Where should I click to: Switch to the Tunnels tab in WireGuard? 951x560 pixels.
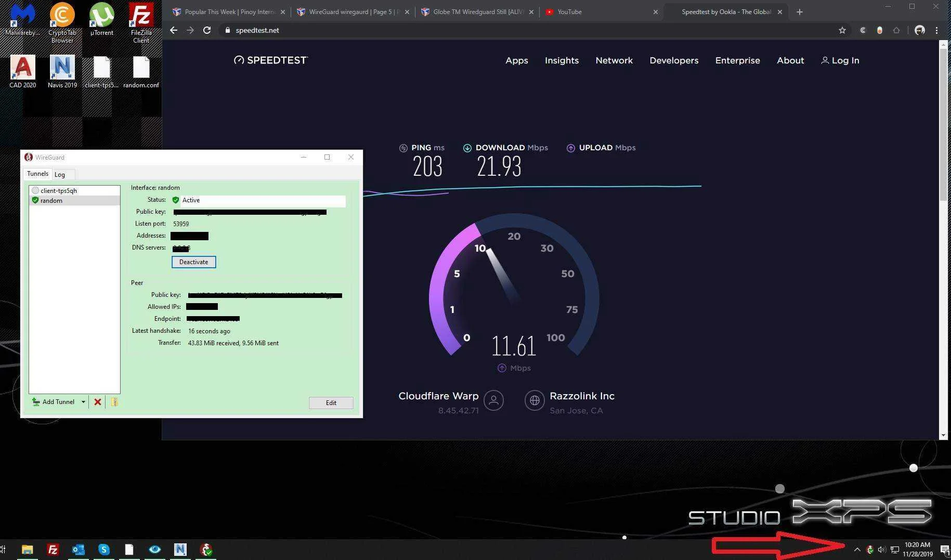click(x=37, y=174)
